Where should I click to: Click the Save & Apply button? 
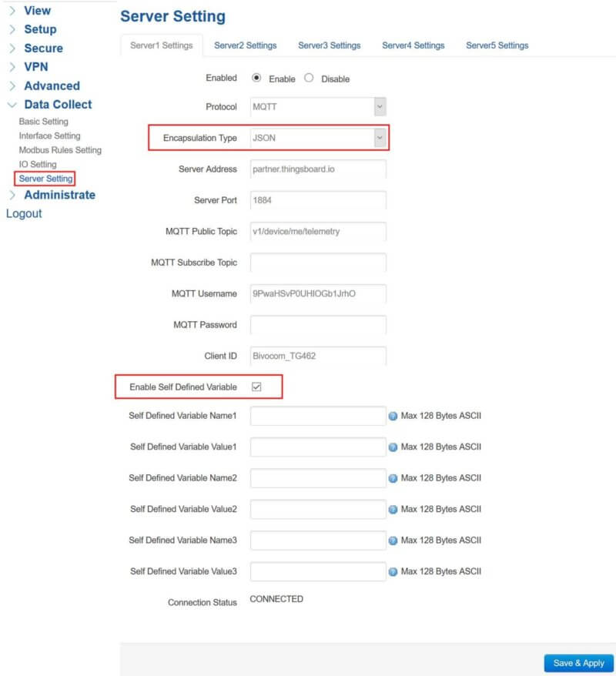(x=578, y=663)
